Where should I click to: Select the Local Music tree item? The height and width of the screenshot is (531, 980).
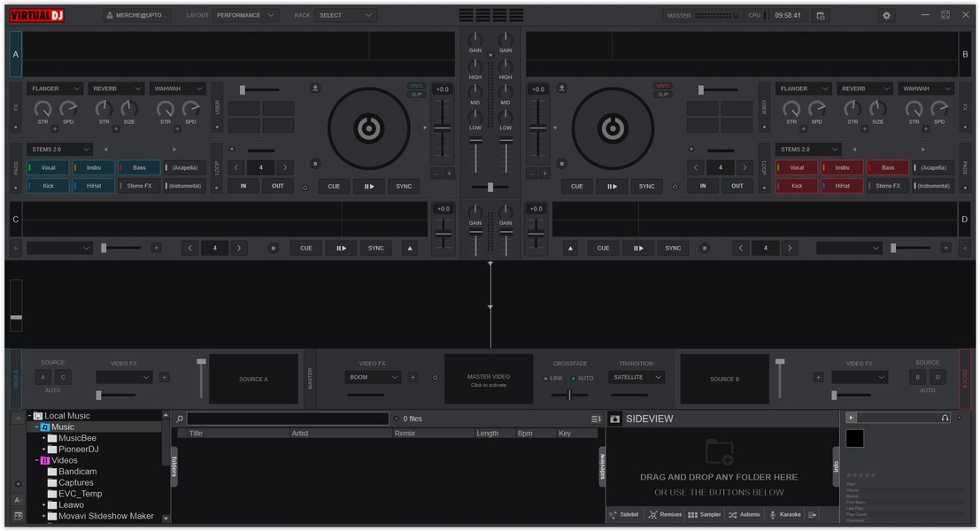pos(67,415)
